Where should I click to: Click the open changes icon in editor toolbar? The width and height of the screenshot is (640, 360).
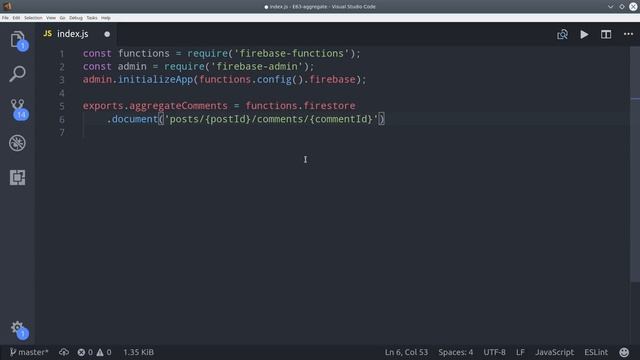coord(562,34)
